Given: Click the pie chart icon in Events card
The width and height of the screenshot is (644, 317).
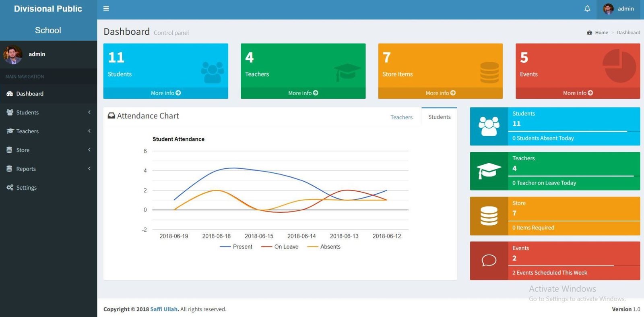Looking at the screenshot, I should 619,66.
